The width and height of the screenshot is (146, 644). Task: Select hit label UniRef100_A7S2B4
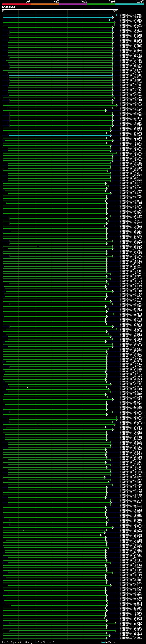point(131,540)
